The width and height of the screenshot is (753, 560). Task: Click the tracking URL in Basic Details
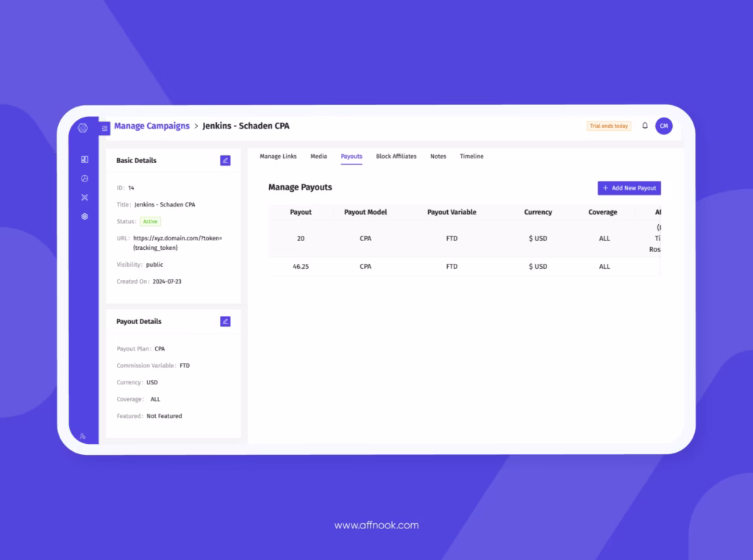[x=178, y=243]
